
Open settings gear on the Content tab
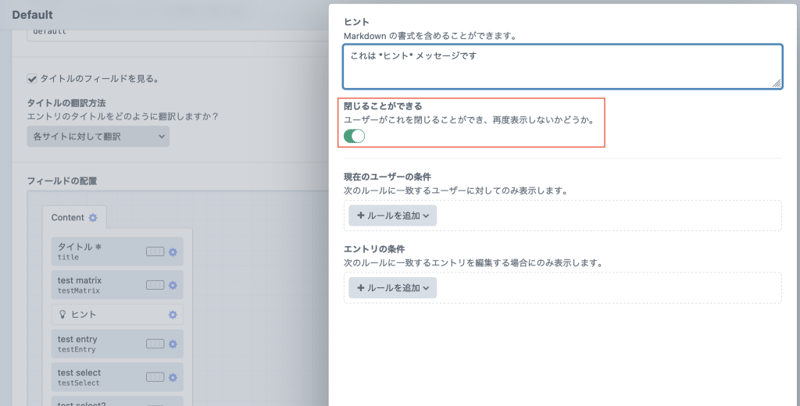(x=93, y=217)
